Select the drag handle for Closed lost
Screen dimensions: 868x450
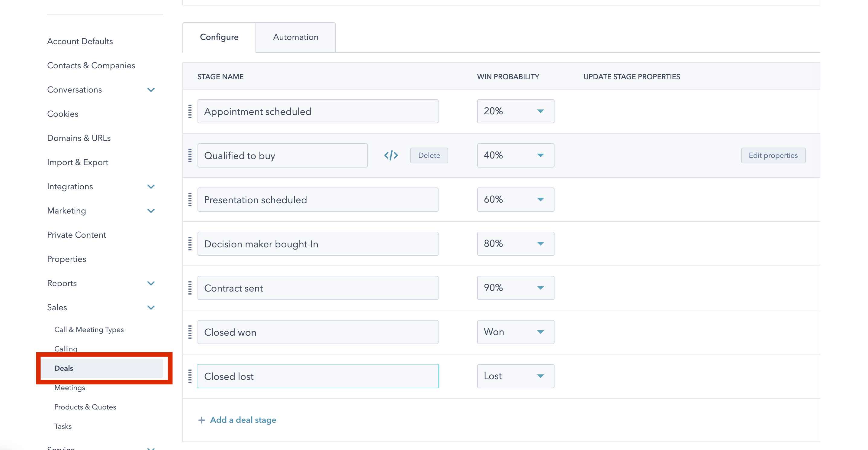190,376
